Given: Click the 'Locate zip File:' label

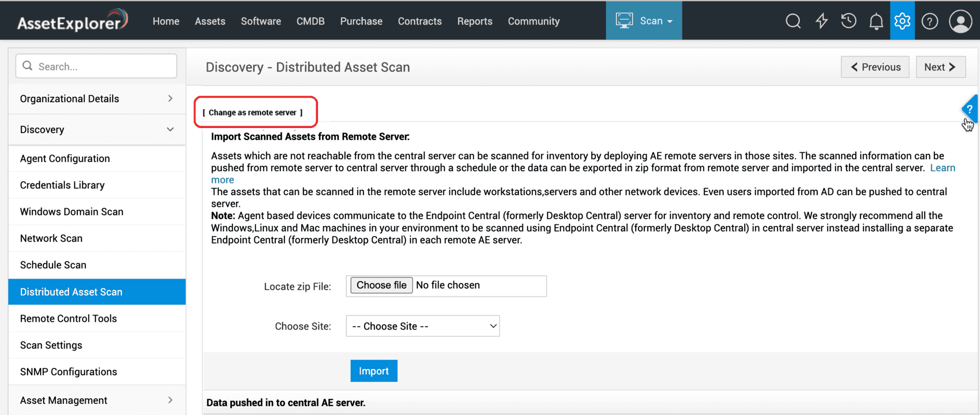Looking at the screenshot, I should (297, 286).
